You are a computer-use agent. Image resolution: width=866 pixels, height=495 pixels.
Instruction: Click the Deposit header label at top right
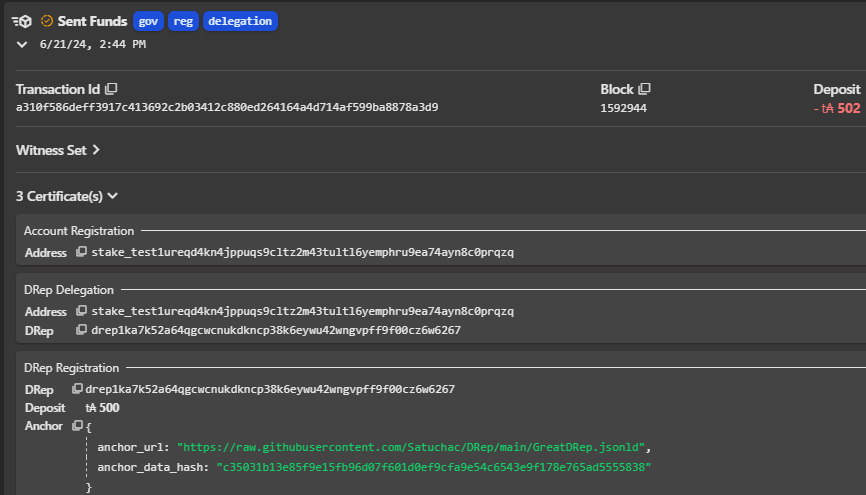(x=837, y=89)
